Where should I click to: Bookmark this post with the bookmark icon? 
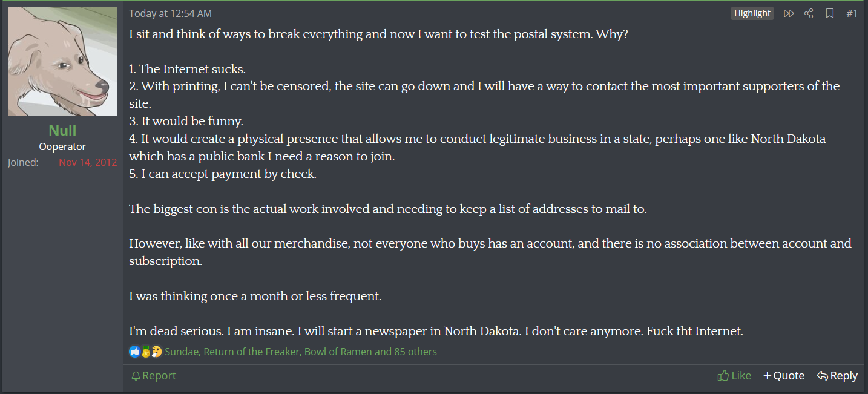(830, 13)
